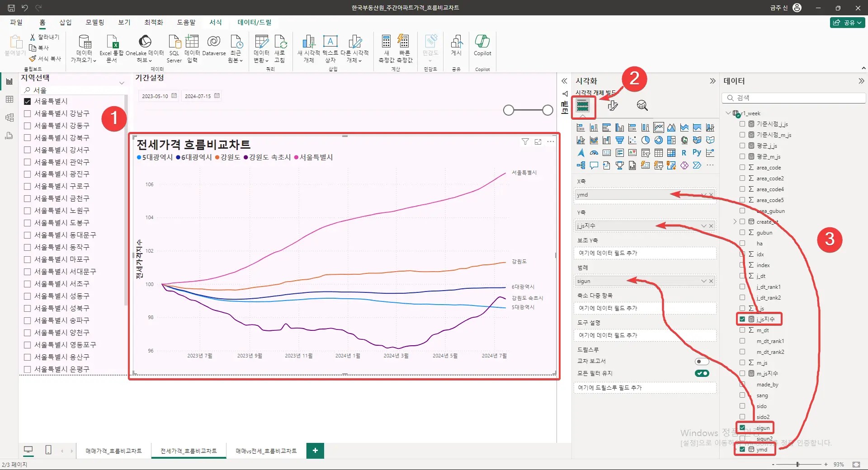Click 새로 고침 refresh in the ribbon
Image resolution: width=868 pixels, height=470 pixels.
point(280,49)
